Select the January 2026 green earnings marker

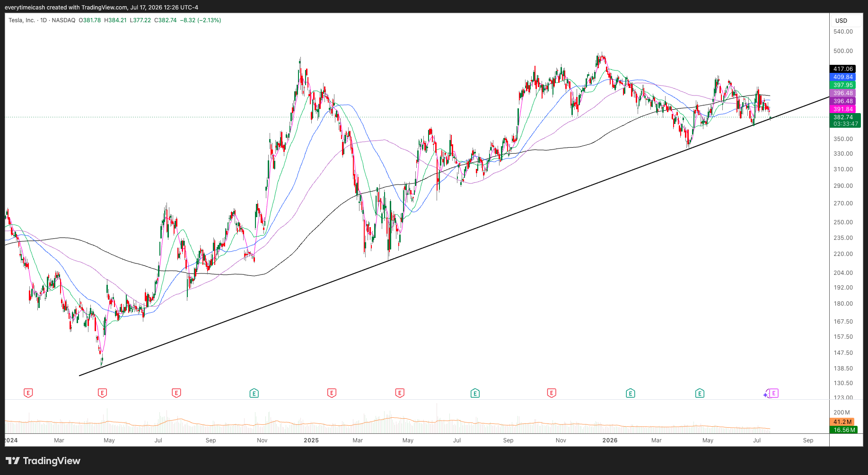(630, 393)
